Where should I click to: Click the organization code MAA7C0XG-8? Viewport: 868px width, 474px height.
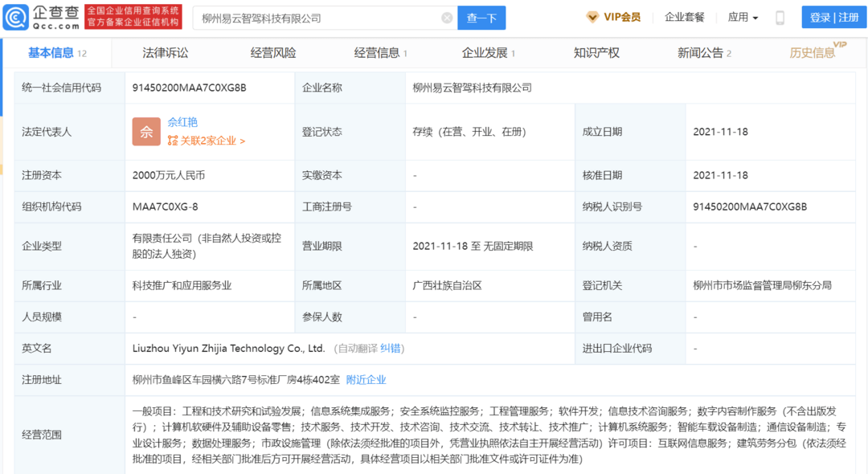tap(165, 206)
